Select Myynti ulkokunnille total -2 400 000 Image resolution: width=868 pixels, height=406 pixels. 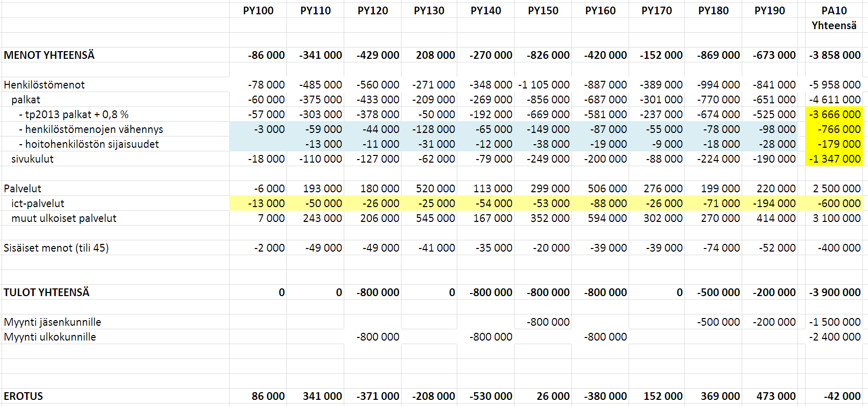pyautogui.click(x=835, y=337)
